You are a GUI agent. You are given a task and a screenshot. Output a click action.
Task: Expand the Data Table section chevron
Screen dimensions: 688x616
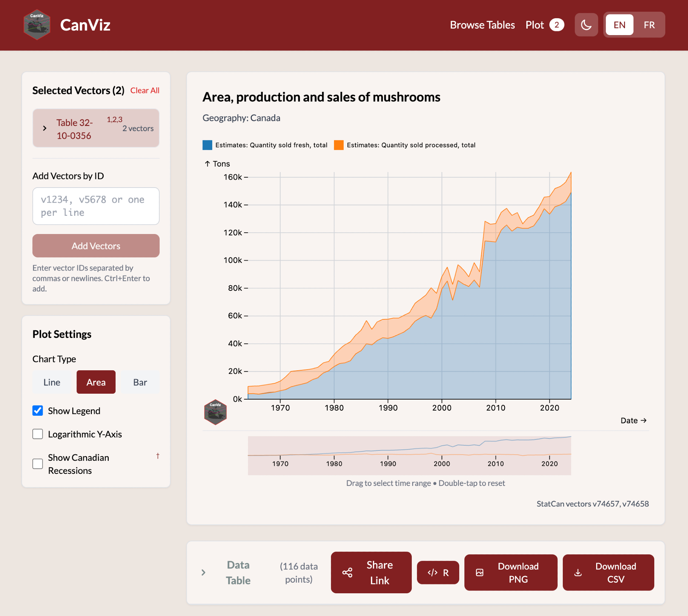coord(203,573)
